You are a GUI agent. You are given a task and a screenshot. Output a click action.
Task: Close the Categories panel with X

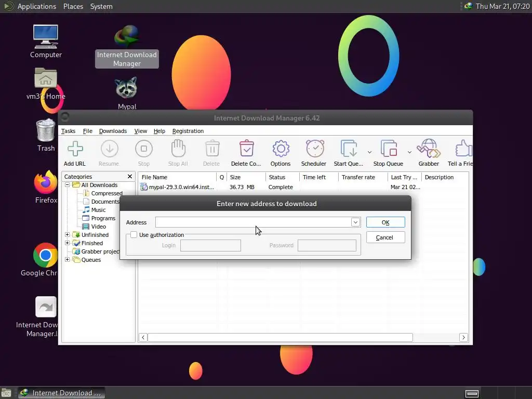tap(129, 177)
